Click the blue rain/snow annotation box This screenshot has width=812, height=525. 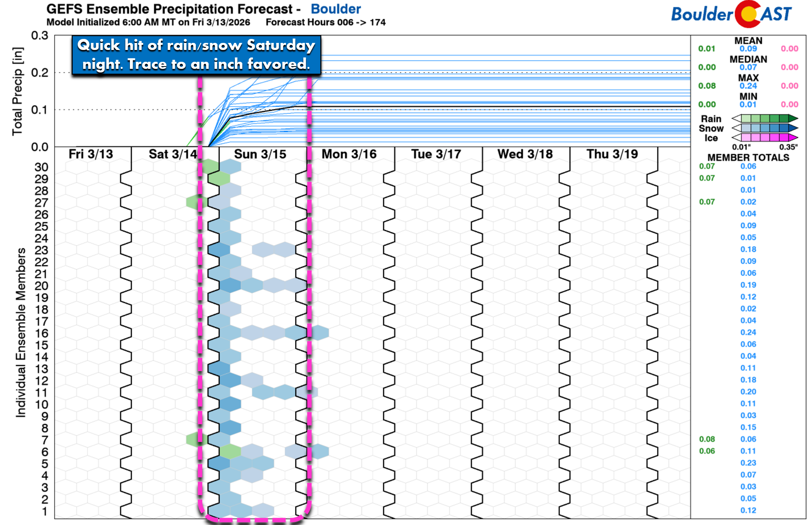[196, 55]
